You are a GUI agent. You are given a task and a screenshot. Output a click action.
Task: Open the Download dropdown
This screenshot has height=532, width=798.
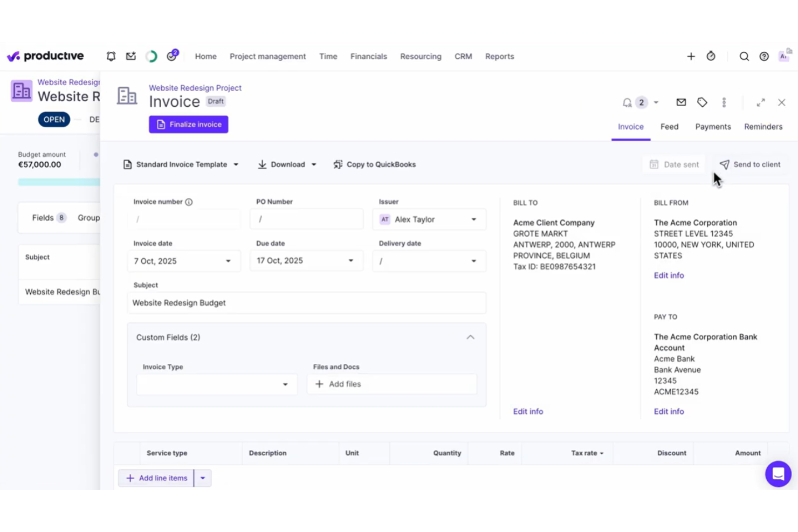(x=287, y=164)
